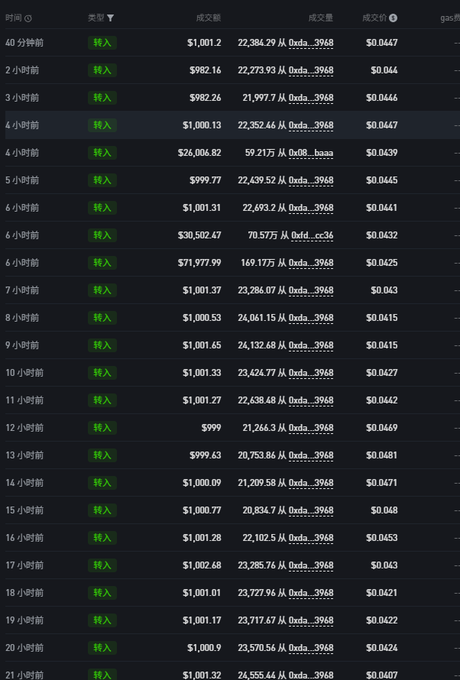Click the 8 小时前 timestamp
This screenshot has width=460, height=680.
[22, 317]
